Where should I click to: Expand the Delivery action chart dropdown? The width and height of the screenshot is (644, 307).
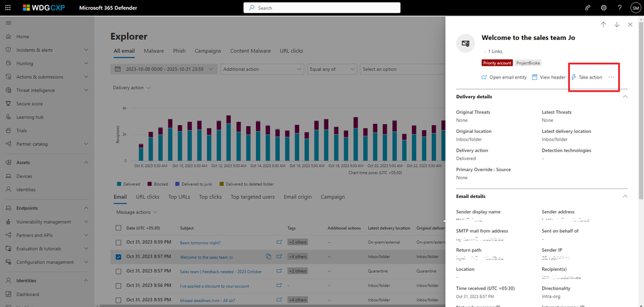pyautogui.click(x=132, y=88)
